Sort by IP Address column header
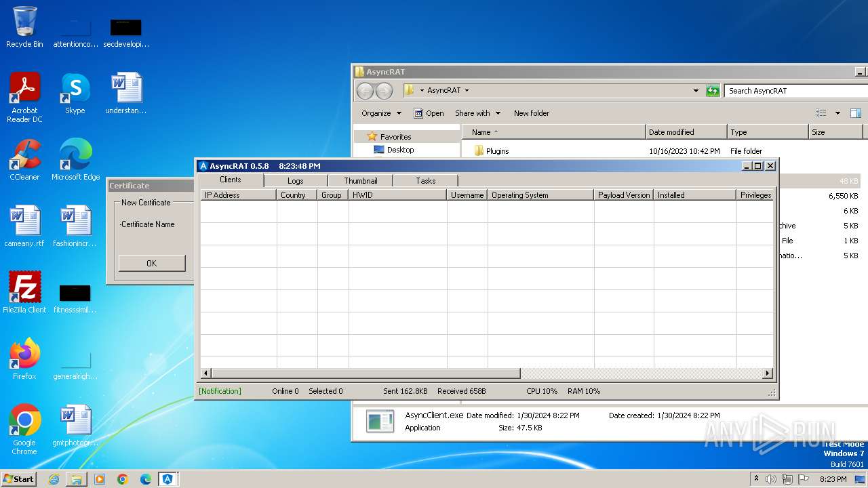The image size is (868, 488). [x=239, y=195]
